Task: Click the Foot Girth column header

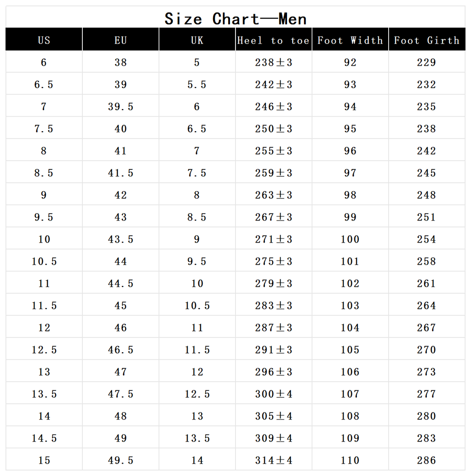Action: (427, 40)
